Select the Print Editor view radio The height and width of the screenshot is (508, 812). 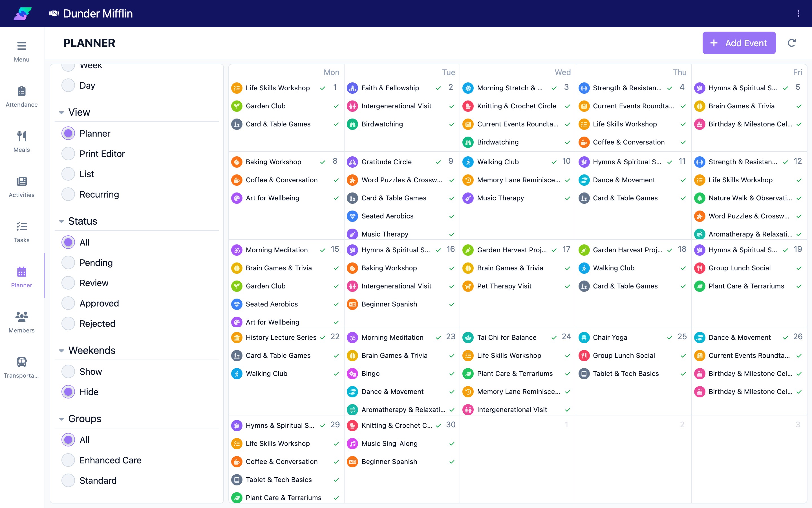coord(68,154)
